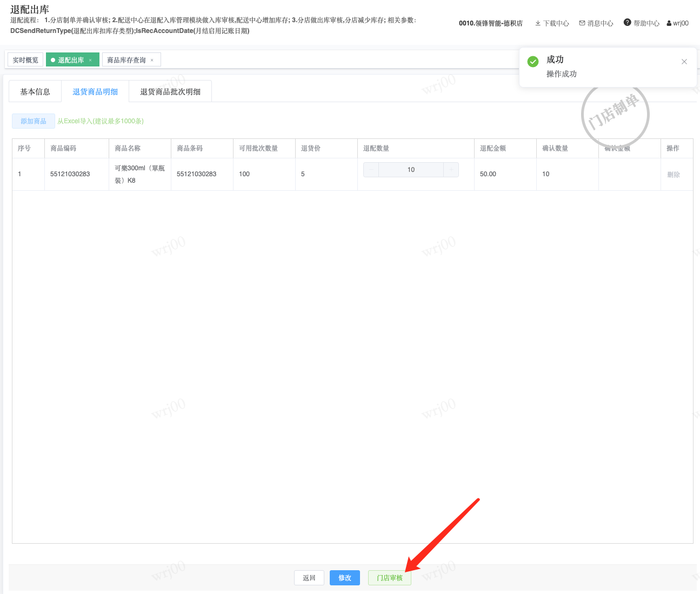The image size is (700, 594).
Task: Click the green success checkmark icon
Action: (x=533, y=61)
